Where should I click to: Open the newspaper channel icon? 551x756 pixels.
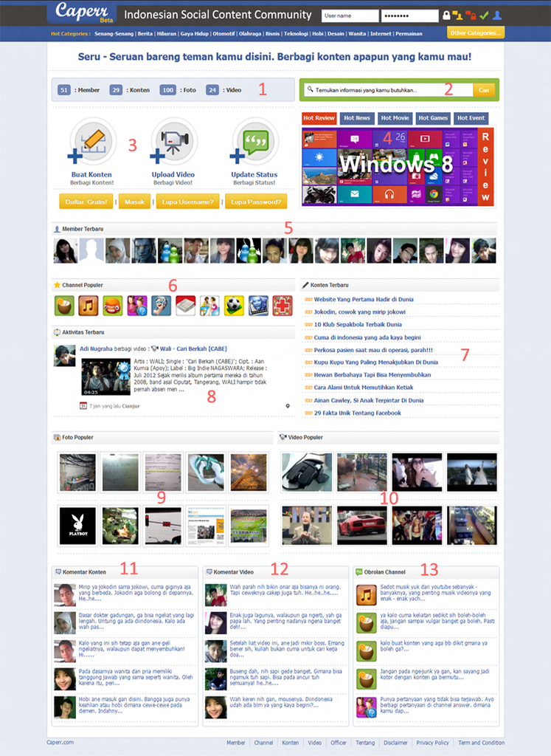coord(185,306)
